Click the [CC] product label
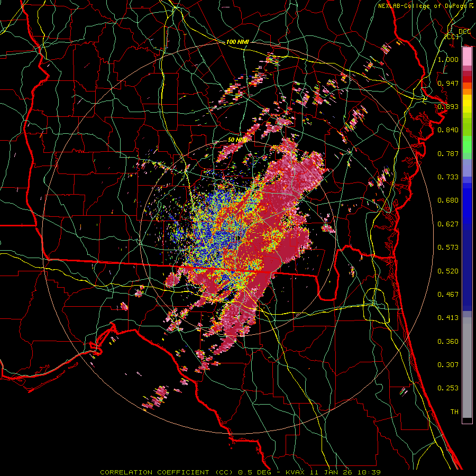The image size is (476, 476). (452, 36)
